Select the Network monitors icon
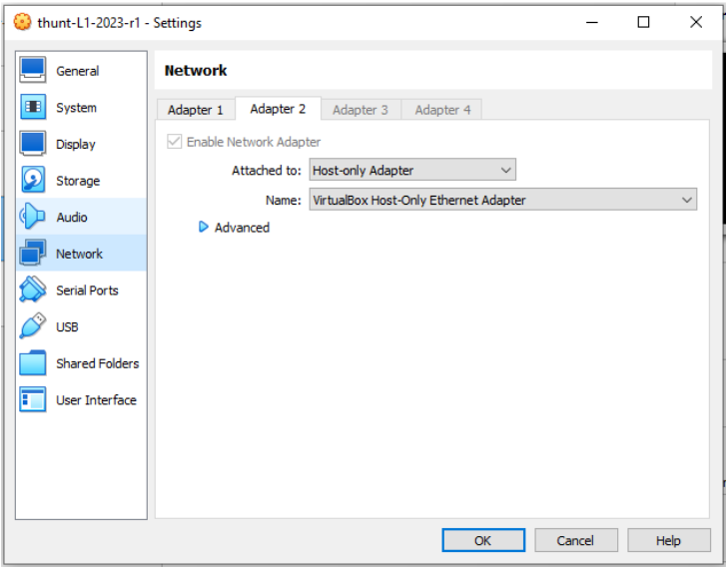This screenshot has width=728, height=572. pyautogui.click(x=33, y=253)
